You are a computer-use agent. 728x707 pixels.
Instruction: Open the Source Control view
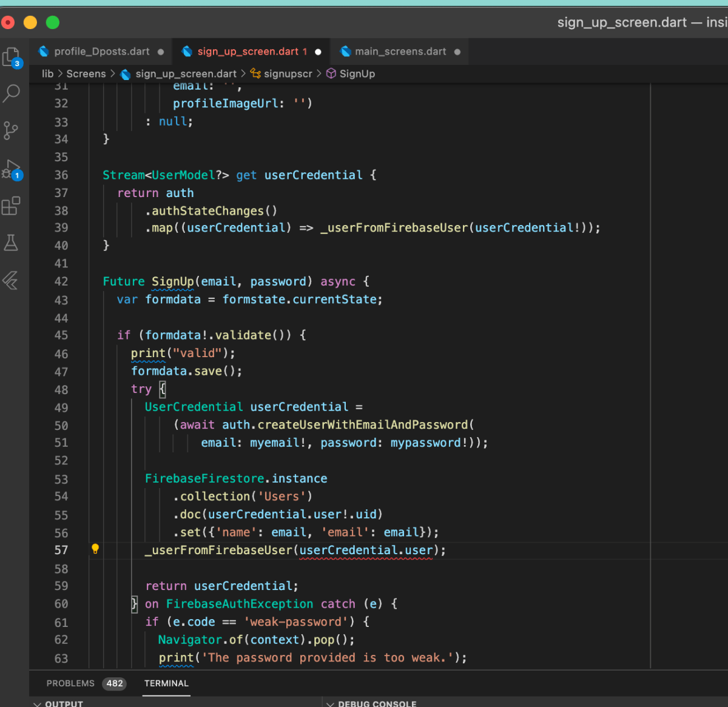tap(11, 130)
